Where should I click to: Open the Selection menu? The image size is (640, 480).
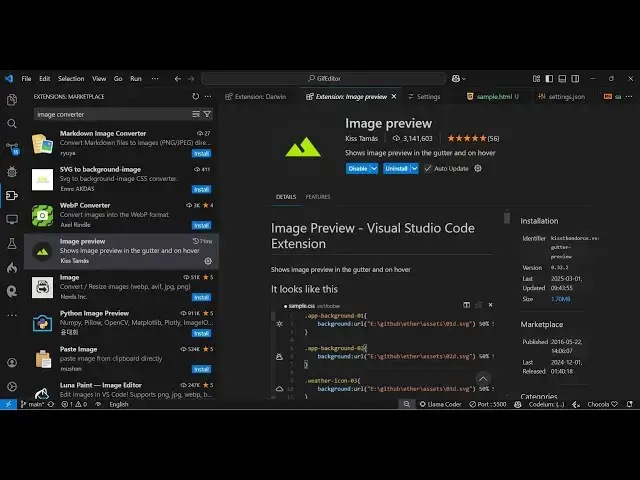pyautogui.click(x=71, y=78)
